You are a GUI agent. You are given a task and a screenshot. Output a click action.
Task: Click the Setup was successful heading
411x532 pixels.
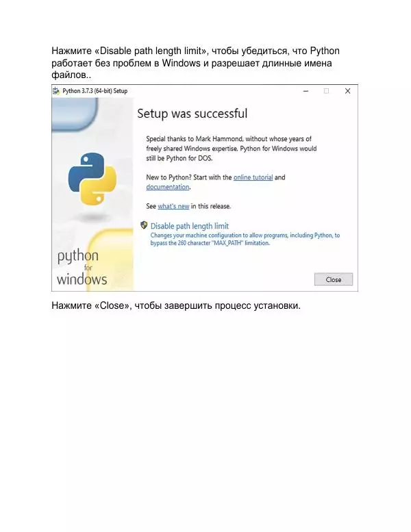tap(192, 114)
